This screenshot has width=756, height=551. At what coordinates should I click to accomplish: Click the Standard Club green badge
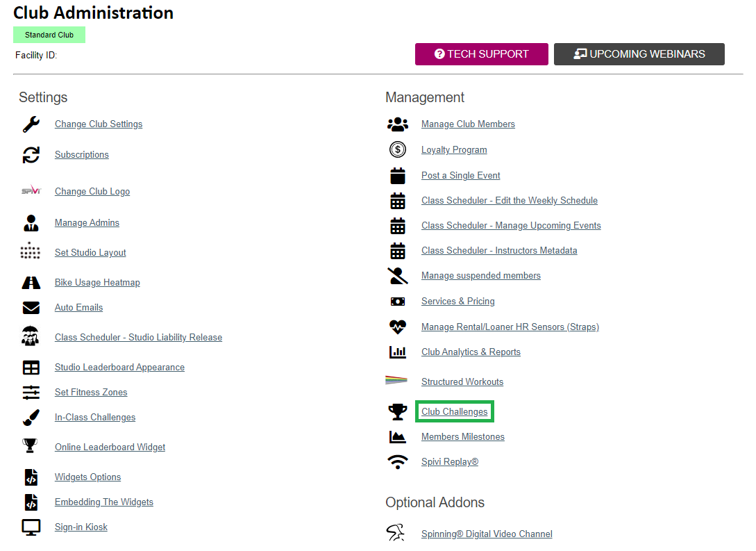(49, 35)
